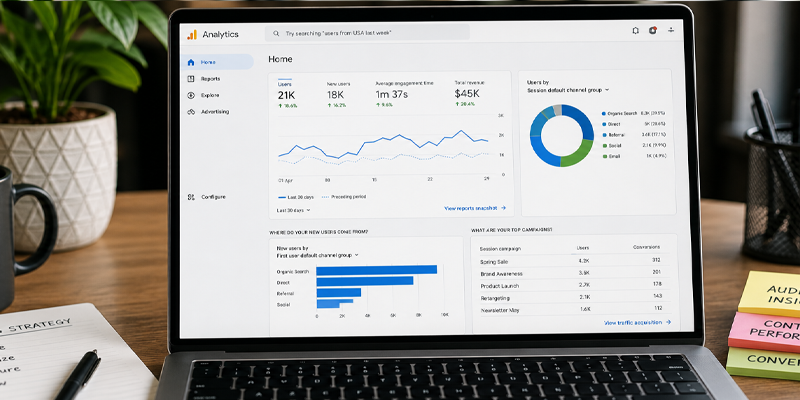Screen dimensions: 800x400
Task: Click the green Social segment of donut chart
Action: click(x=578, y=154)
